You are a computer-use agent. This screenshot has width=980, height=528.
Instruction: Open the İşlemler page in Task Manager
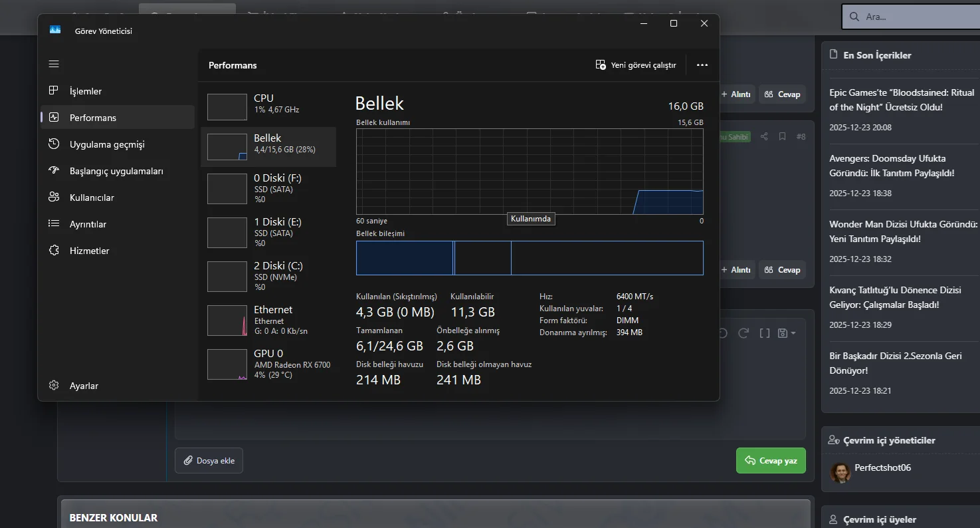pyautogui.click(x=118, y=91)
